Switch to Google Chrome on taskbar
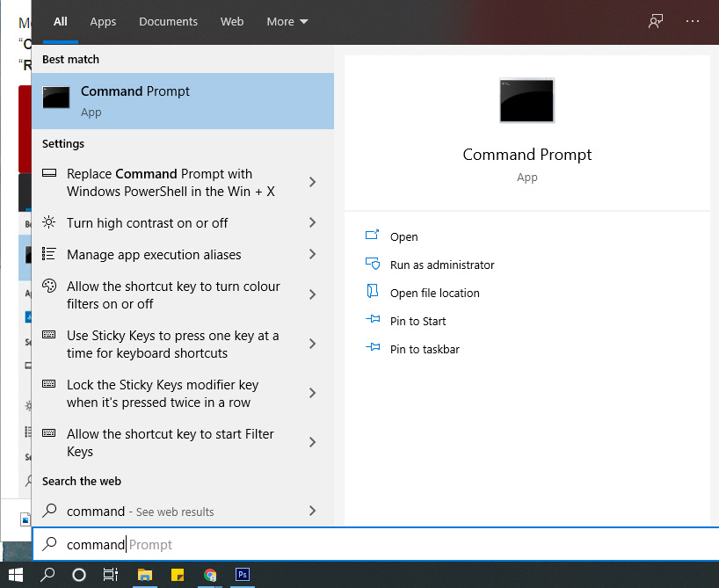This screenshot has height=588, width=719. pos(210,575)
